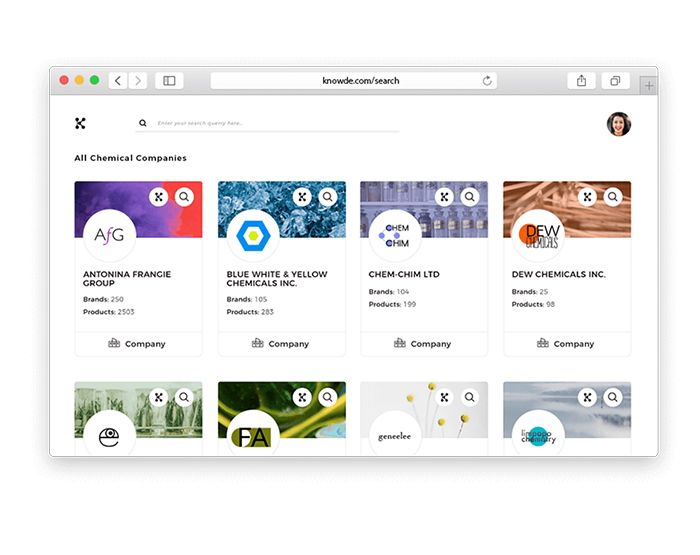Screen dimensions: 700x555
Task: Go back with the browser back arrow
Action: [118, 81]
